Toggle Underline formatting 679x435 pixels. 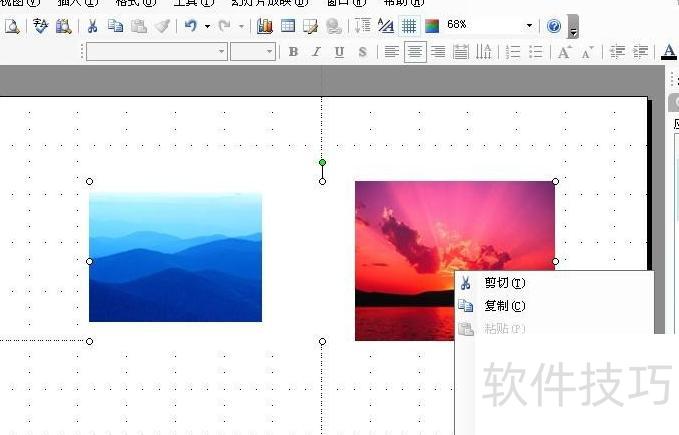pos(339,52)
